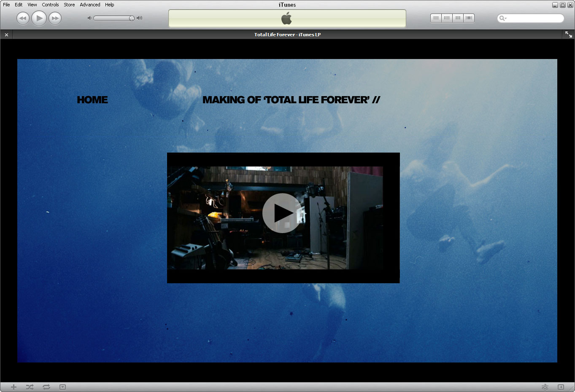Click the Previous track button
Image resolution: width=575 pixels, height=392 pixels.
(23, 18)
